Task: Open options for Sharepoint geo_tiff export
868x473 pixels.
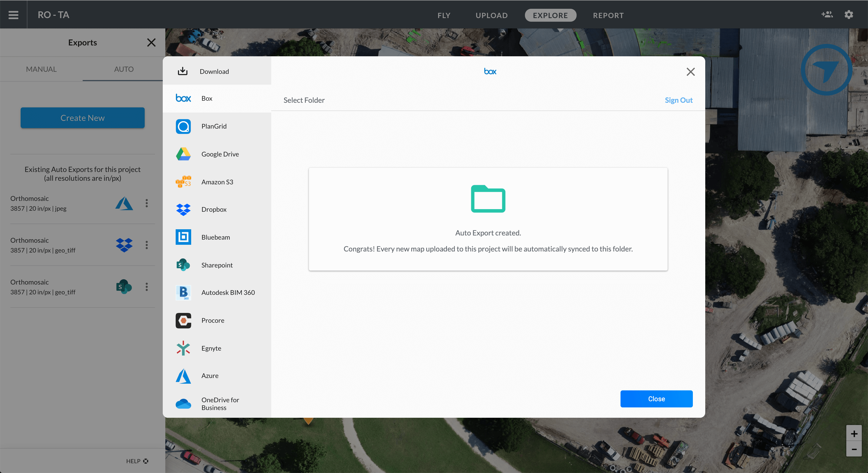Action: click(146, 287)
